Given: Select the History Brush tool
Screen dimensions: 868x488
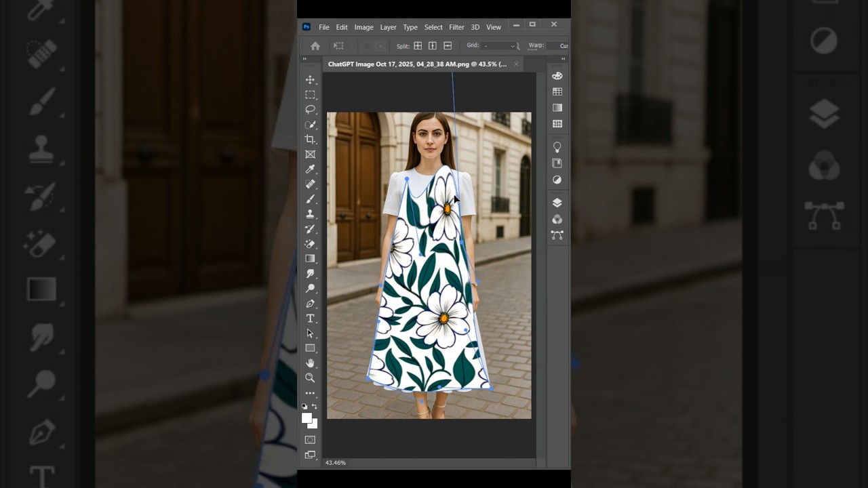Looking at the screenshot, I should tap(310, 229).
